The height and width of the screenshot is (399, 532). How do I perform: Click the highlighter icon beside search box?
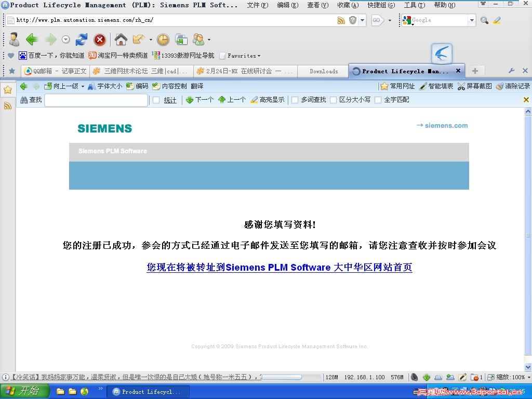pyautogui.click(x=497, y=20)
